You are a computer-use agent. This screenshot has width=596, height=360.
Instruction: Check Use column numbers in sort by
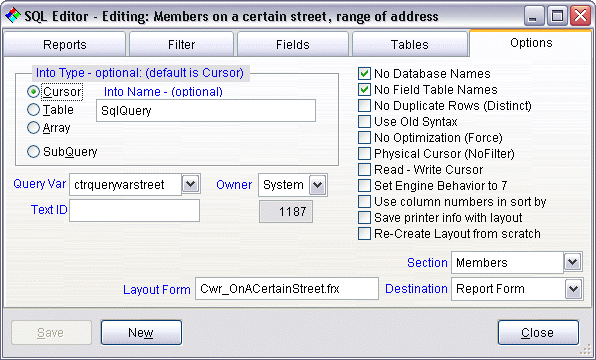tap(364, 201)
